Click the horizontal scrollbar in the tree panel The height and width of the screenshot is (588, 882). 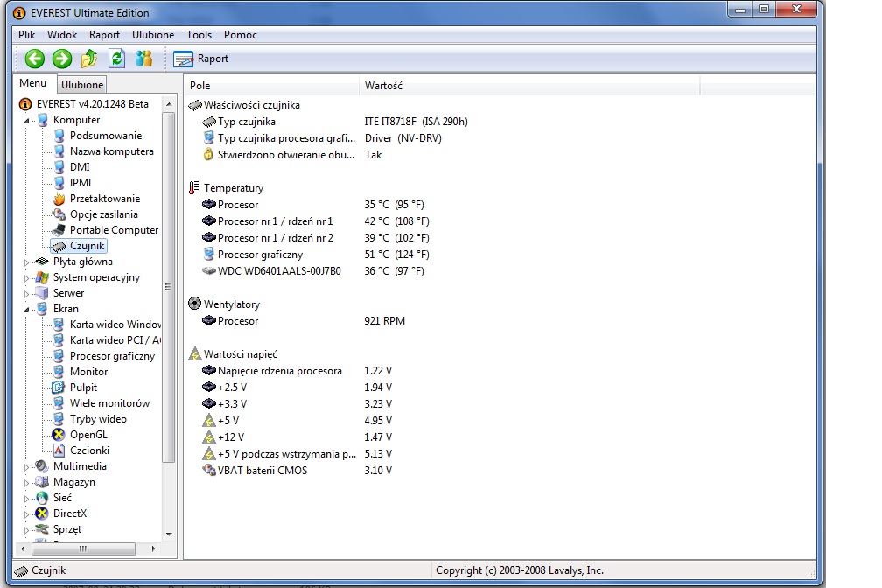tap(83, 549)
